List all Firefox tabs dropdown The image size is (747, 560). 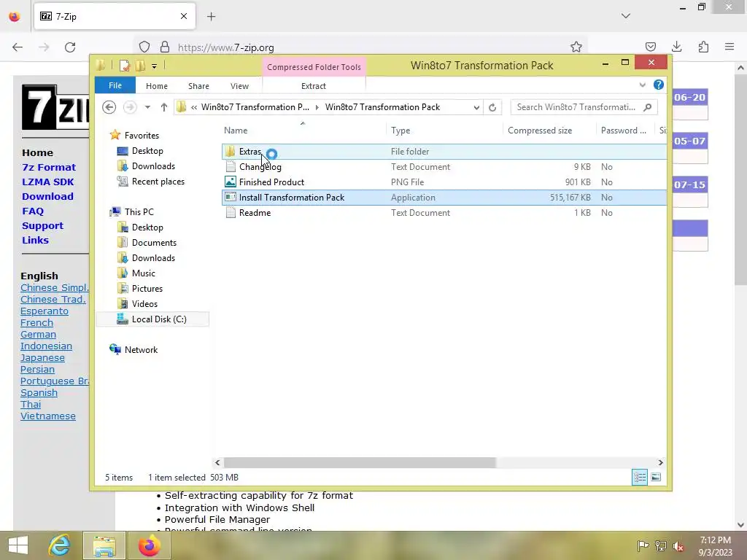625,16
